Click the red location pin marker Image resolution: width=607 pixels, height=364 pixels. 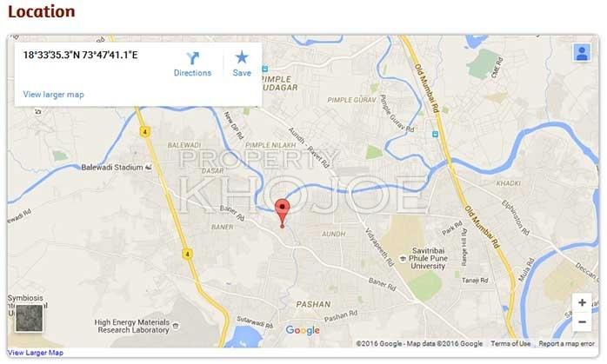click(283, 213)
